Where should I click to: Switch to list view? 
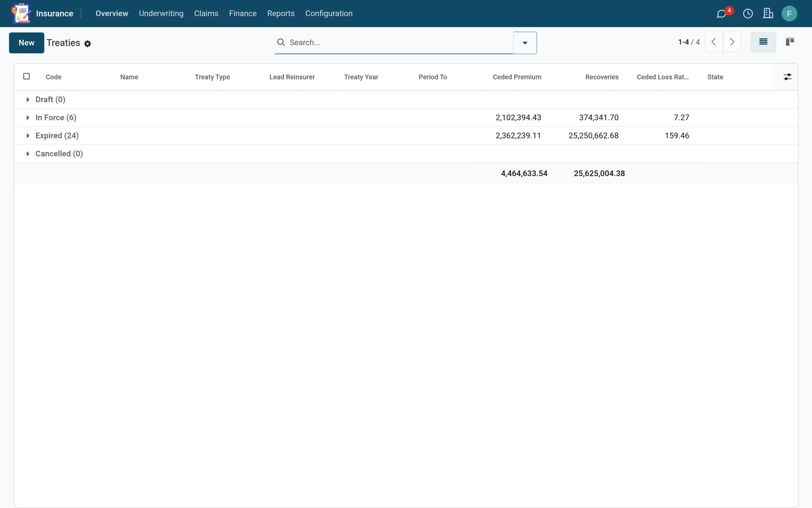tap(763, 42)
